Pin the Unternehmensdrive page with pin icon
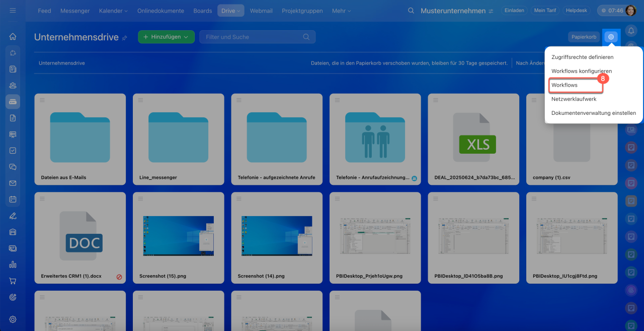Screen dimensions: 644x331 click(125, 38)
